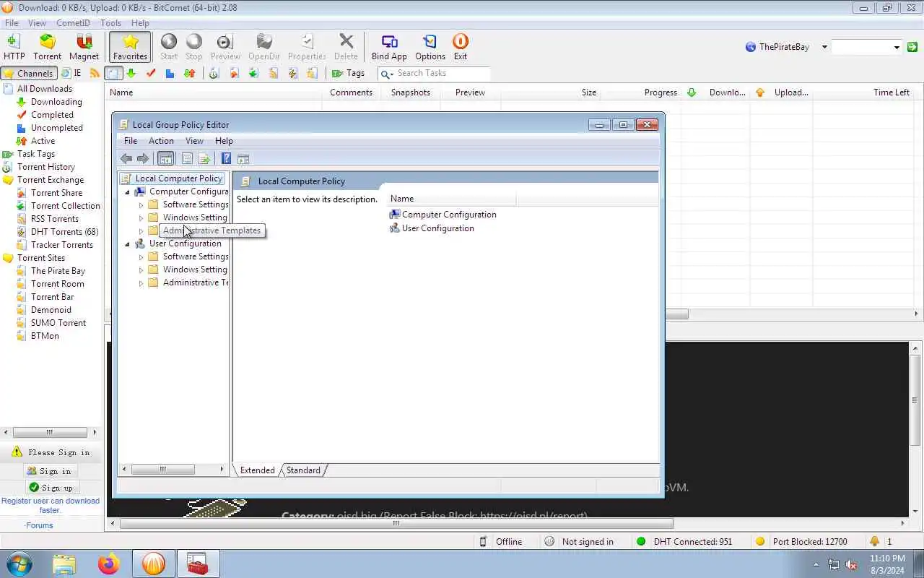
Task: Click the bell notification icon in status bar
Action: [x=875, y=541]
